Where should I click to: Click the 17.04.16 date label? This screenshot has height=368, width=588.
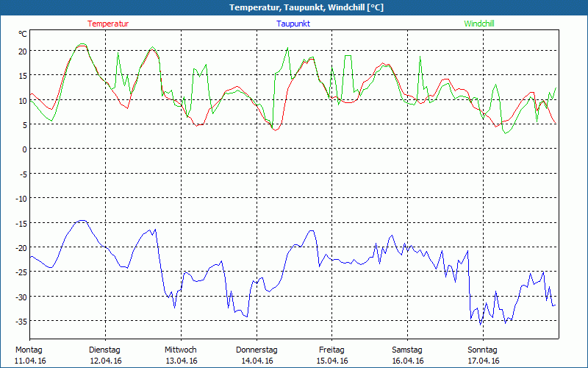[x=484, y=361]
